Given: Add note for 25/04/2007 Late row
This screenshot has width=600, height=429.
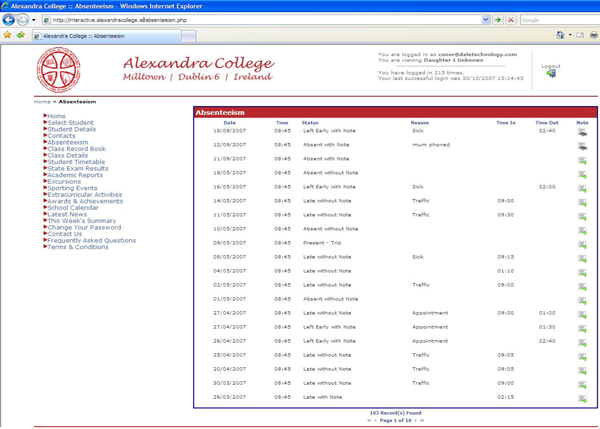Looking at the screenshot, I should 582,357.
